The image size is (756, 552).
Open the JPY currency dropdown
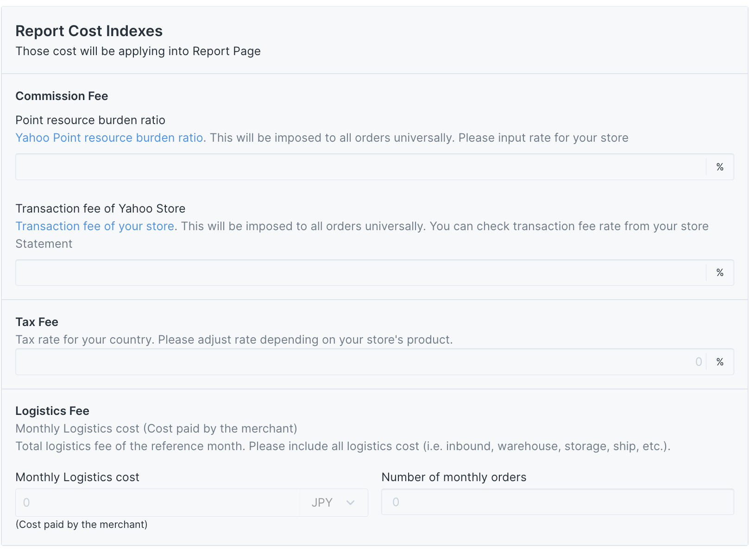[x=334, y=503]
